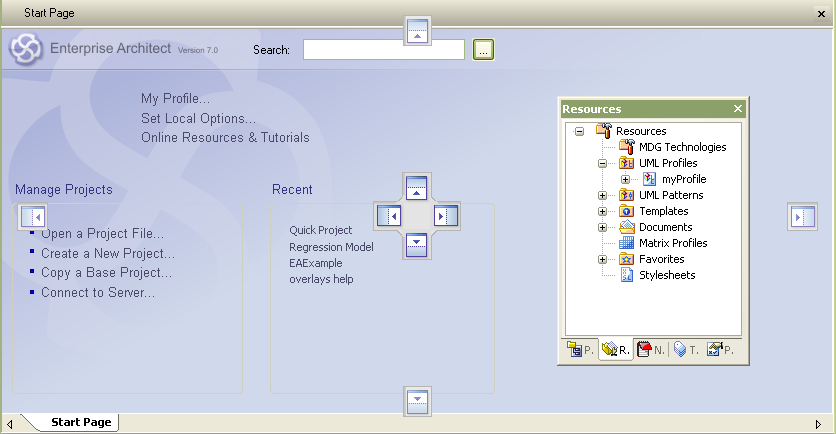Click the tab strip right arrow
The width and height of the screenshot is (836, 434).
coord(818,424)
